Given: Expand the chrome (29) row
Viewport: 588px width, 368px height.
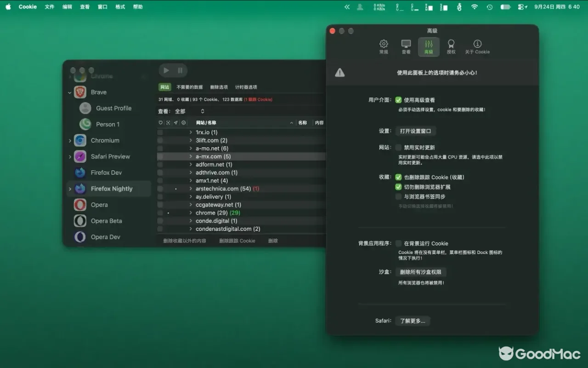Looking at the screenshot, I should click(x=191, y=213).
